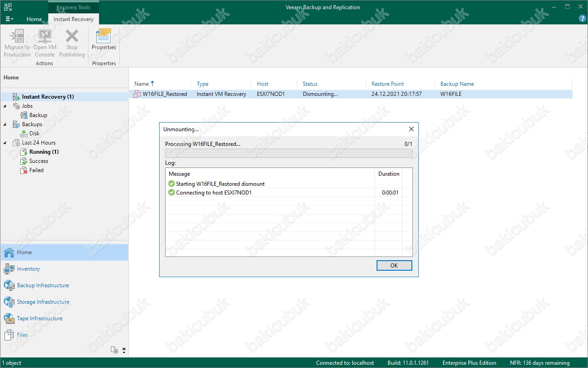Click the Backups node icon in the tree
The width and height of the screenshot is (588, 368).
coord(16,124)
